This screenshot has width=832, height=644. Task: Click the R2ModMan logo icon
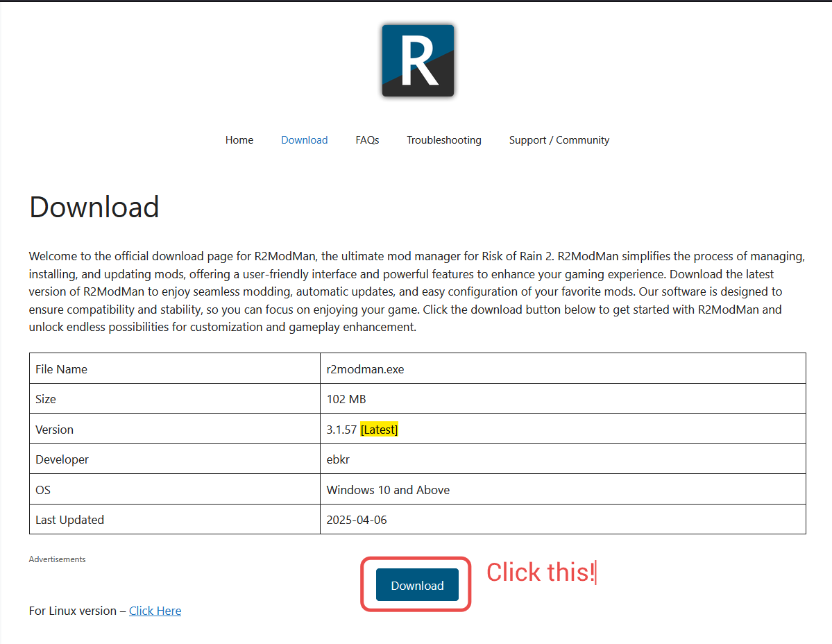418,61
